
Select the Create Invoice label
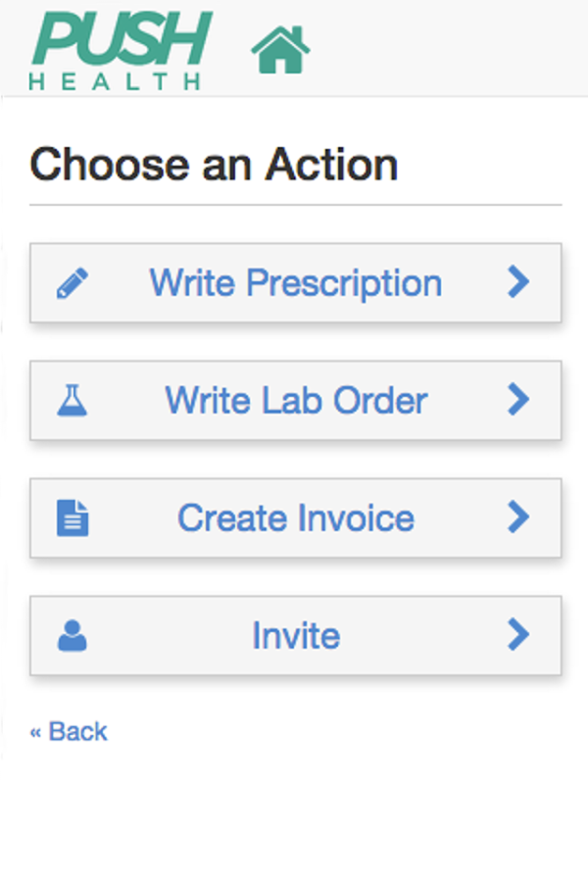click(x=295, y=518)
